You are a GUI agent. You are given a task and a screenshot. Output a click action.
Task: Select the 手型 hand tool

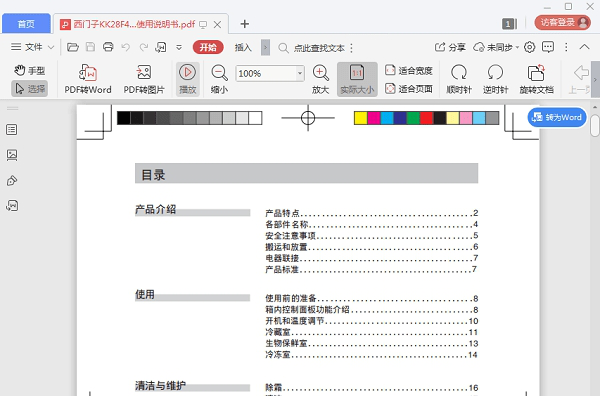pos(30,69)
